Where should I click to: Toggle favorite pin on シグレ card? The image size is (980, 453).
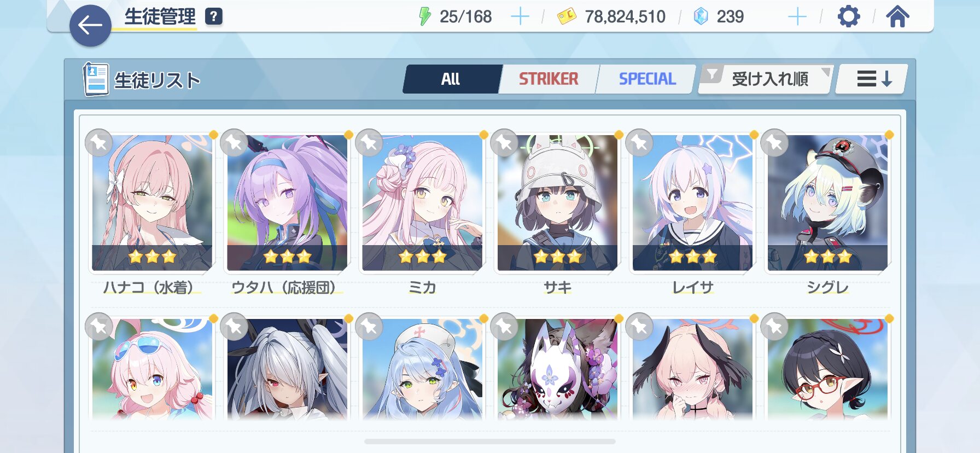pyautogui.click(x=774, y=143)
